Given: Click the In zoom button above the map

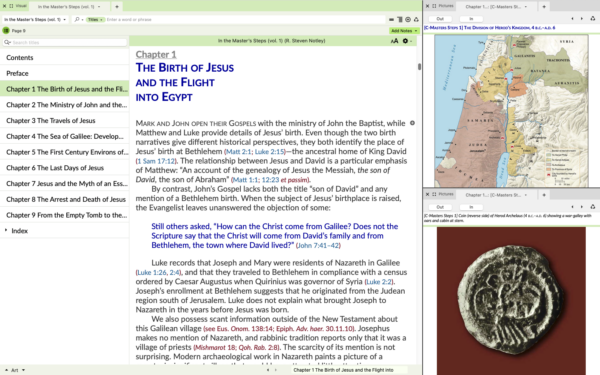Looking at the screenshot, I should coord(471,19).
